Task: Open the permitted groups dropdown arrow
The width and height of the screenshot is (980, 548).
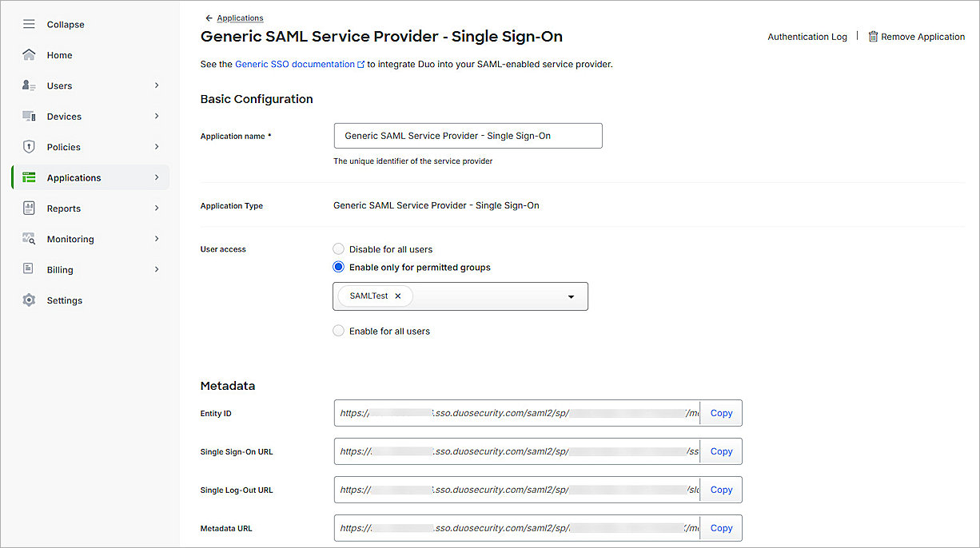Action: pos(571,296)
